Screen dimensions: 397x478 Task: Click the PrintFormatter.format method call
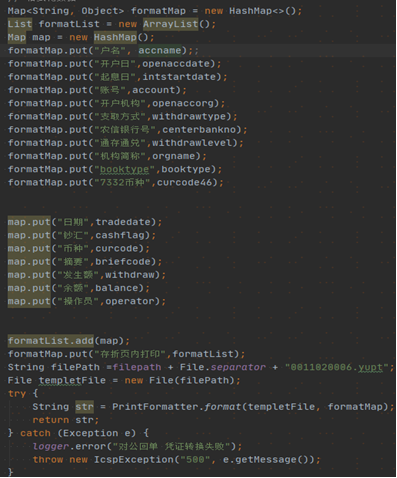click(x=176, y=407)
